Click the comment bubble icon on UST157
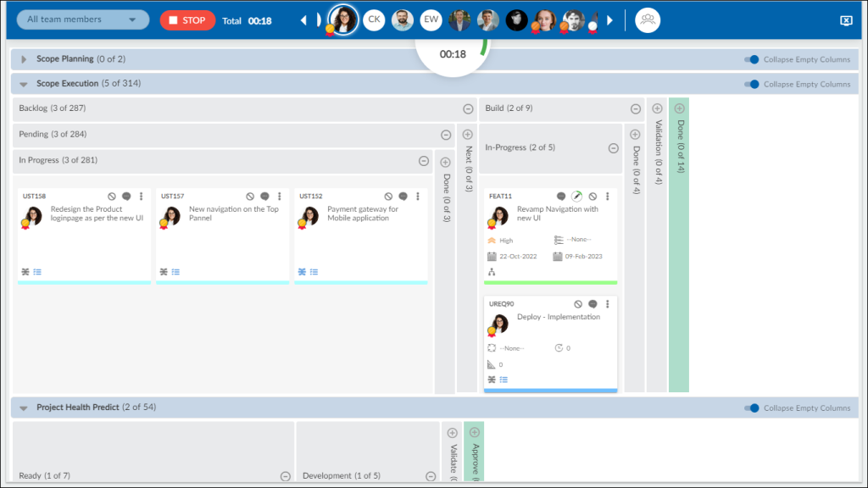The width and height of the screenshot is (868, 488). pyautogui.click(x=264, y=196)
